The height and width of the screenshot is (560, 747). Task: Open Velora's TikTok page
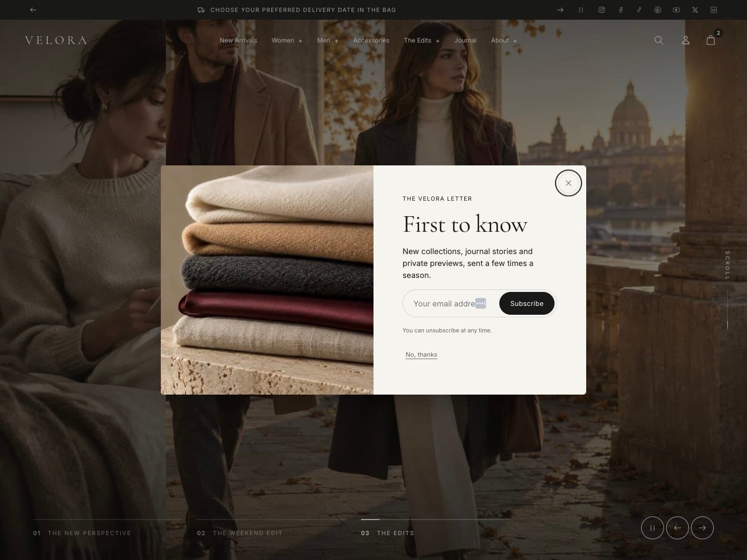coord(639,10)
